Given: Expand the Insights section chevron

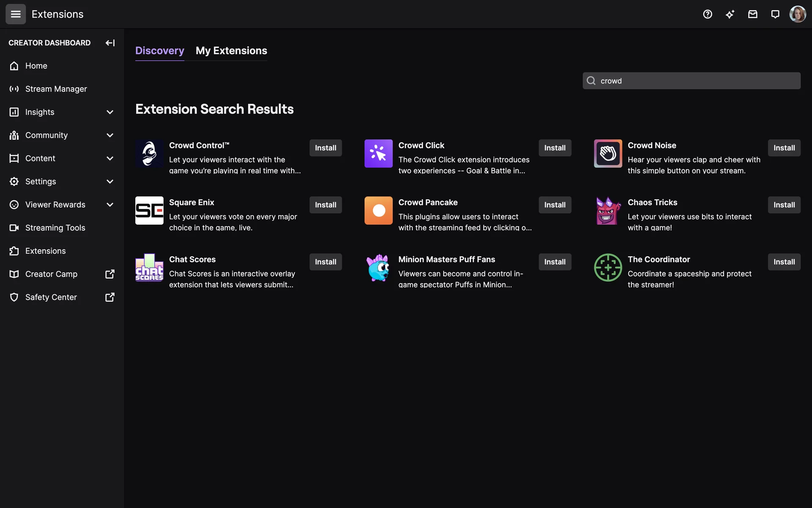Looking at the screenshot, I should tap(110, 112).
